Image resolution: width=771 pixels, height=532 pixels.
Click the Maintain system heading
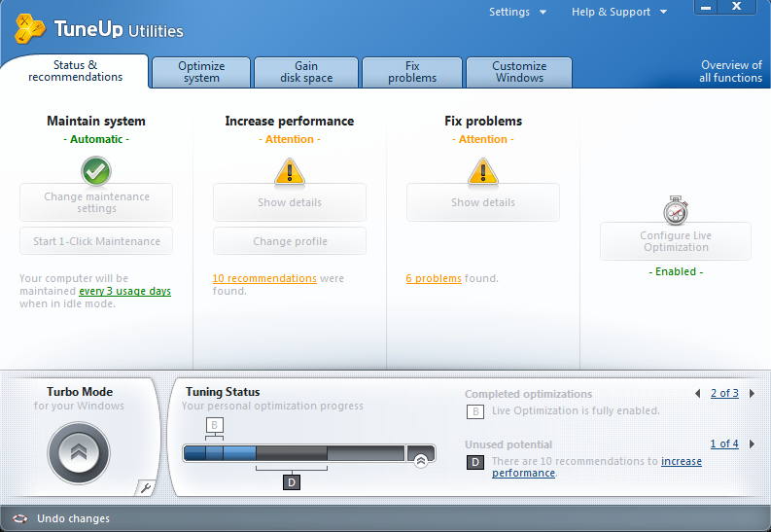(96, 121)
